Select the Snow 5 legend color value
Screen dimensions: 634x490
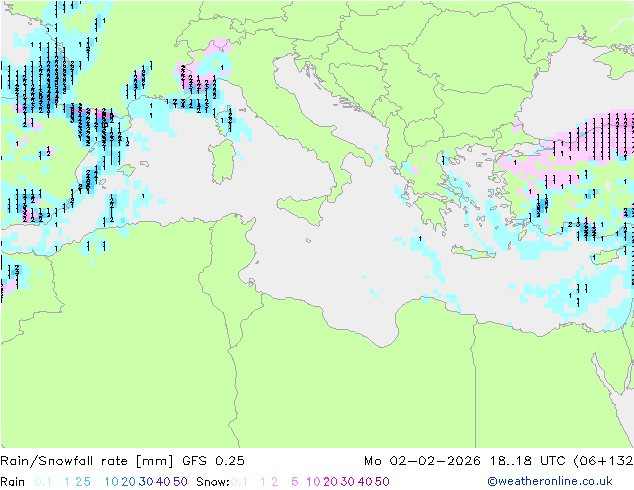point(295,482)
